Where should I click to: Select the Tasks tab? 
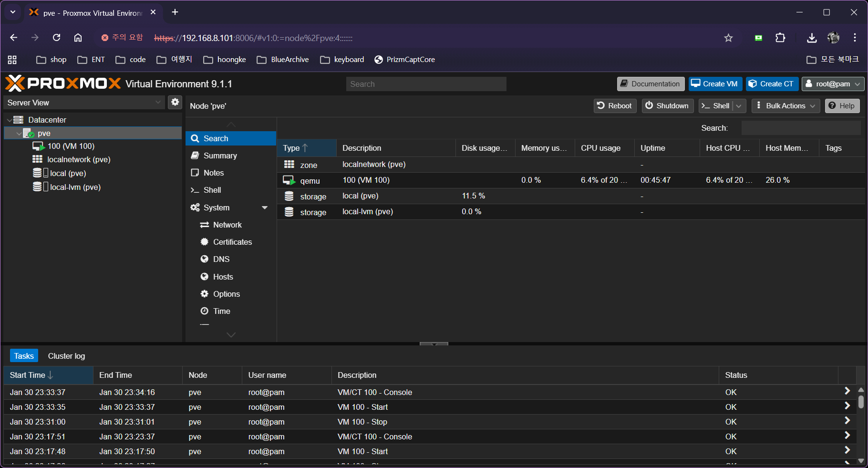[x=24, y=356]
